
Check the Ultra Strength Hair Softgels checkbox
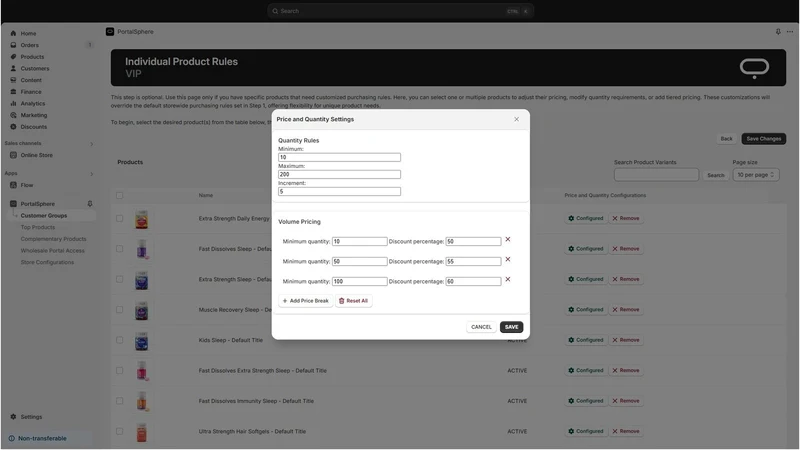tap(119, 431)
